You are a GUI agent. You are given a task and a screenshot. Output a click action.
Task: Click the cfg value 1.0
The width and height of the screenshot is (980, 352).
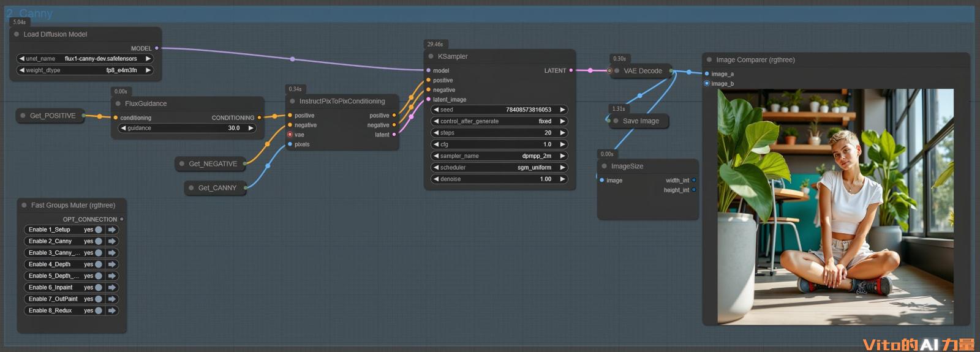548,144
